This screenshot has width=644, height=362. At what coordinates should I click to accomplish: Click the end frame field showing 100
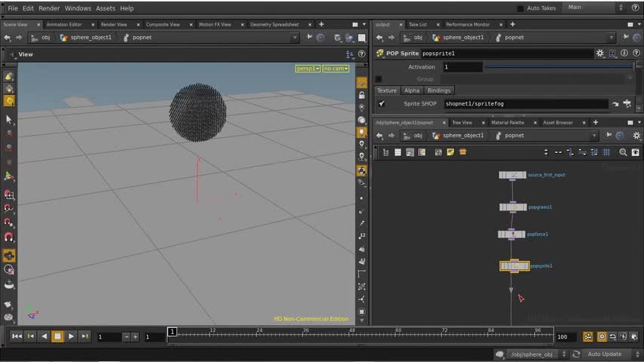(x=566, y=337)
